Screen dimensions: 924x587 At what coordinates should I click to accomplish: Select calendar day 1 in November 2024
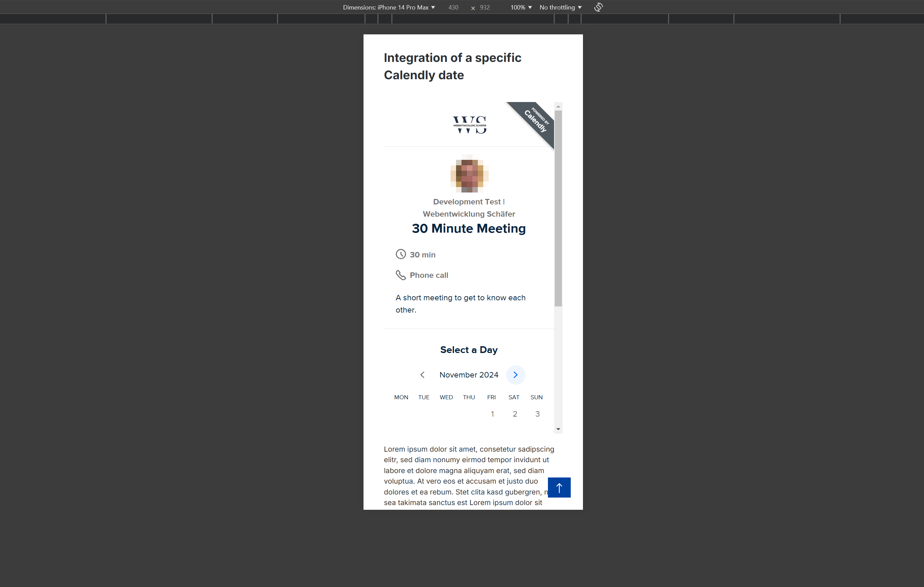492,414
